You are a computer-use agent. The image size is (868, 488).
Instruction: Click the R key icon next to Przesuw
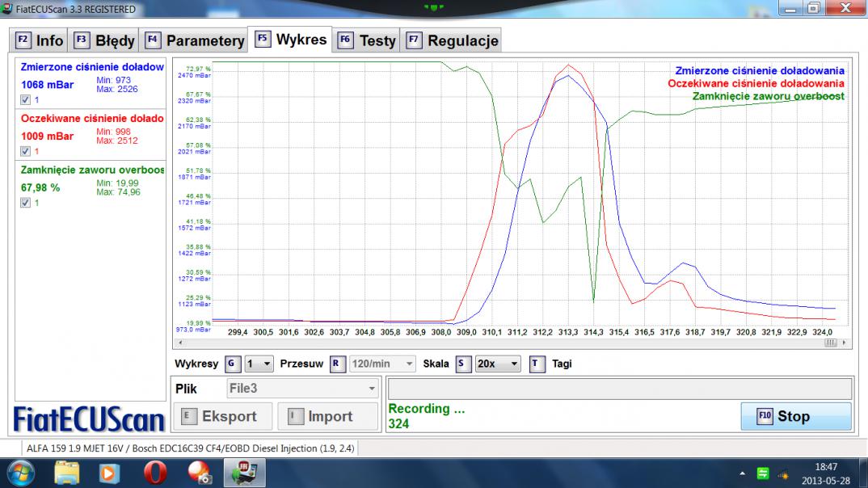tap(337, 364)
